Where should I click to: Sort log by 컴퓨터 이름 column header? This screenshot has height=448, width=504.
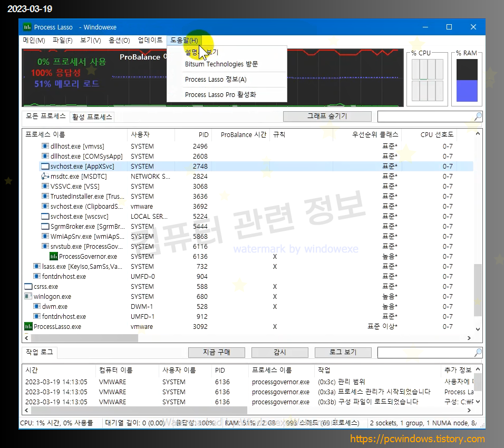pos(127,370)
